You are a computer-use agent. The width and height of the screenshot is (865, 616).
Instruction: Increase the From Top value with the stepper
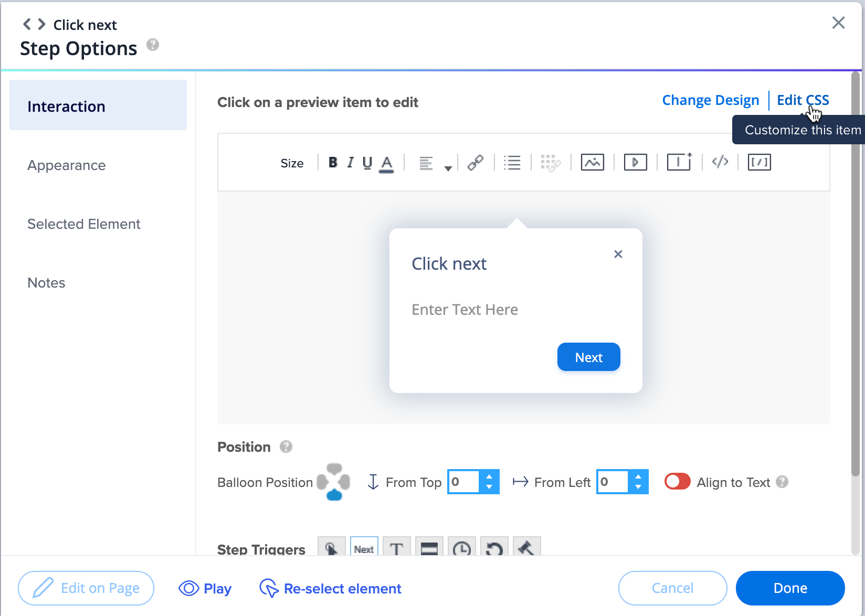(x=489, y=476)
